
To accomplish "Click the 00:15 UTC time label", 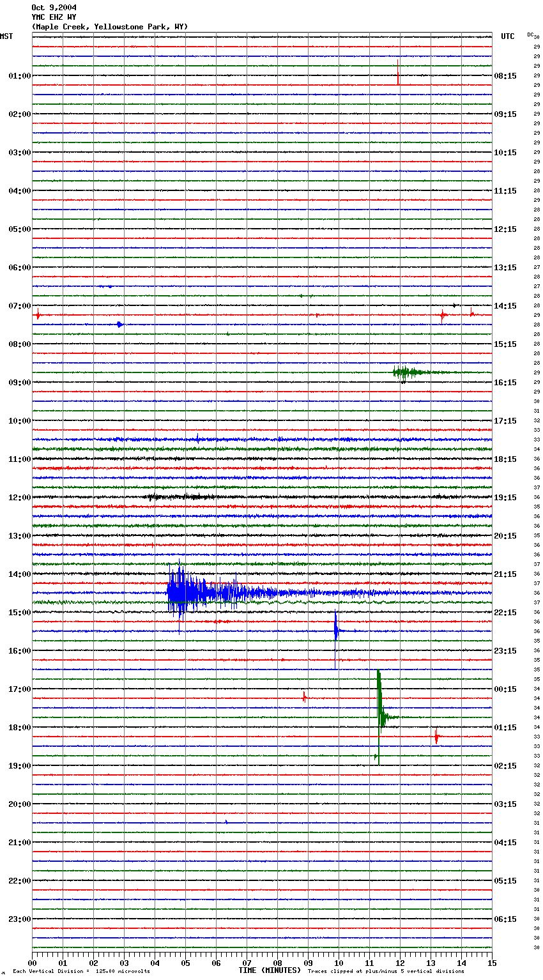I will (x=505, y=689).
